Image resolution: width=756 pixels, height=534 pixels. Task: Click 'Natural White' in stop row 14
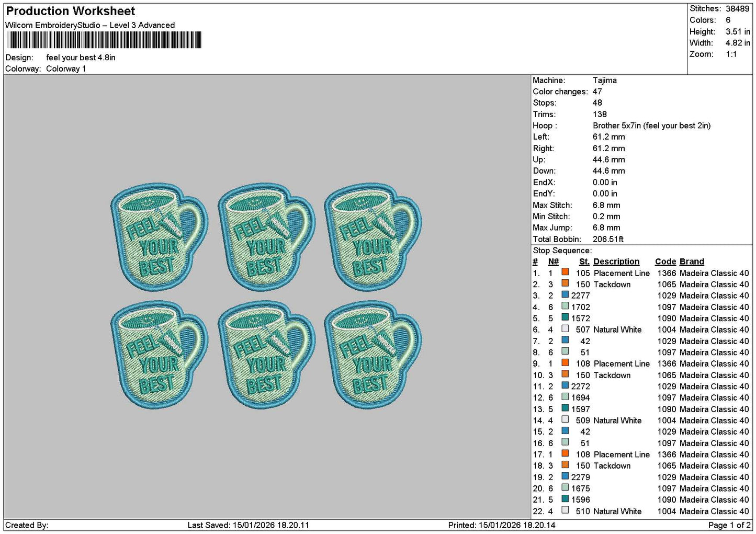617,421
